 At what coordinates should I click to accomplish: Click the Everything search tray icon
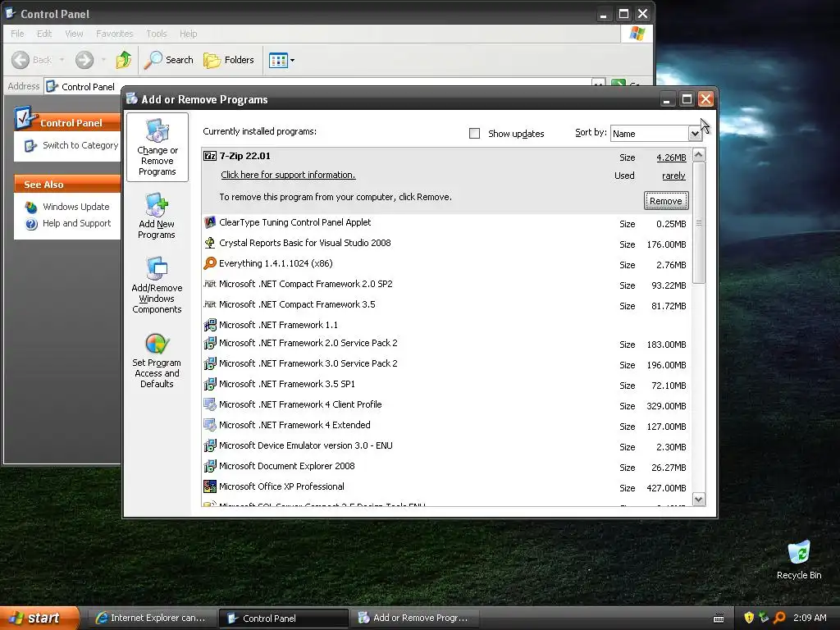pos(779,618)
